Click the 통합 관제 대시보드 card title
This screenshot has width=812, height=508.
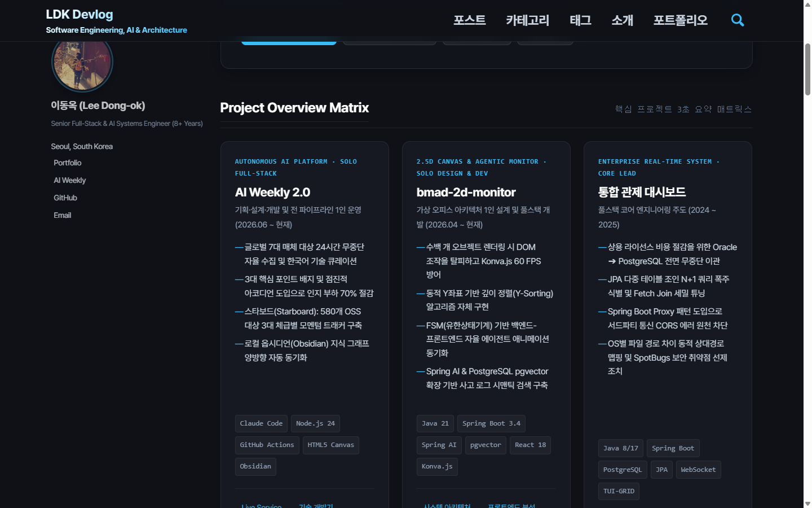(642, 192)
